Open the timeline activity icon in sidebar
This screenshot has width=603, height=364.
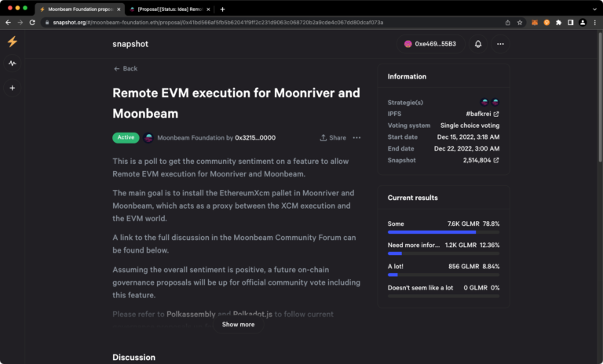(13, 64)
